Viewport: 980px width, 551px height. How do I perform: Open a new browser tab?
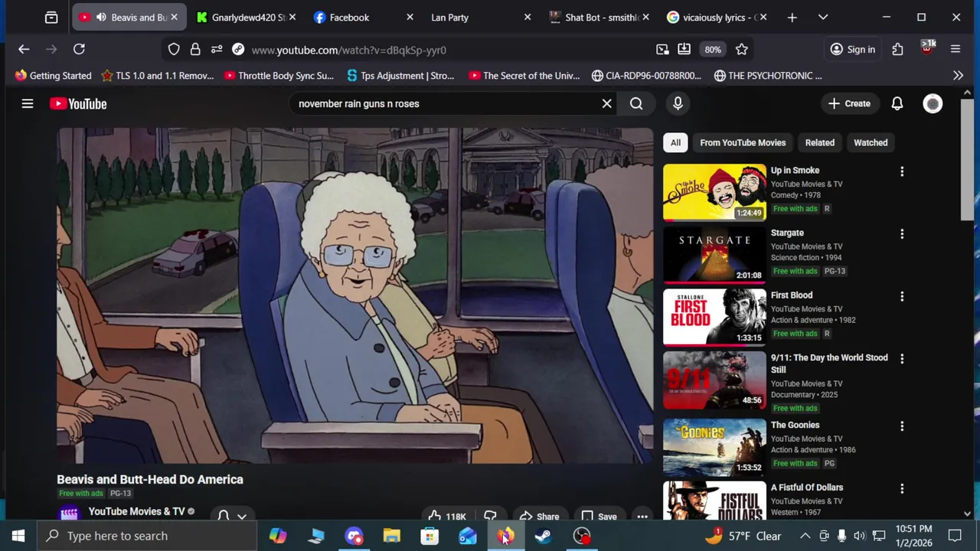pyautogui.click(x=792, y=17)
